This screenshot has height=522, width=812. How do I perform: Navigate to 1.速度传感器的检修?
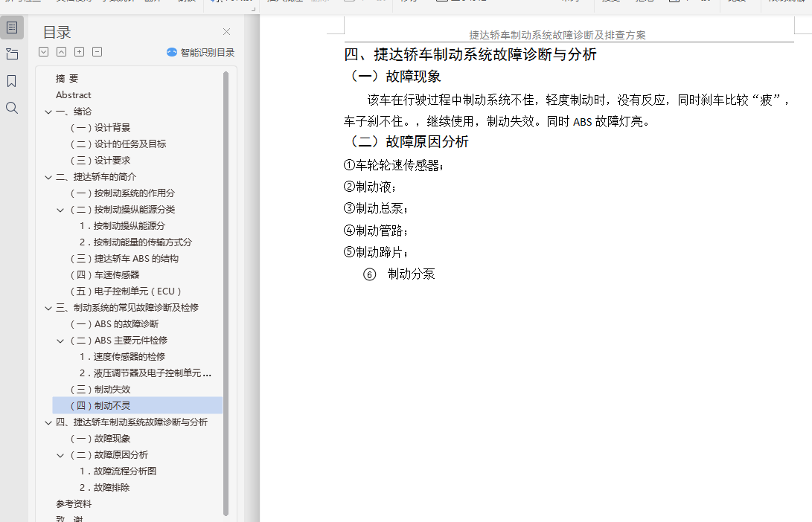(122, 357)
